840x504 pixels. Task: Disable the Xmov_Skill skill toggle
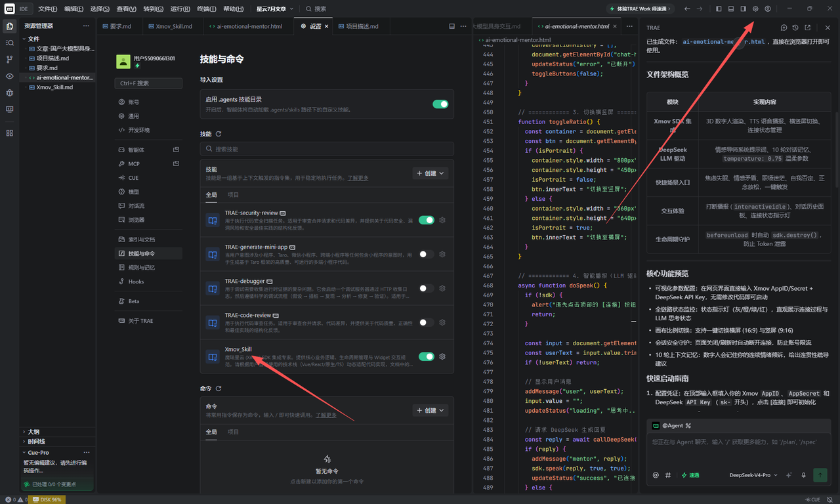(x=427, y=356)
